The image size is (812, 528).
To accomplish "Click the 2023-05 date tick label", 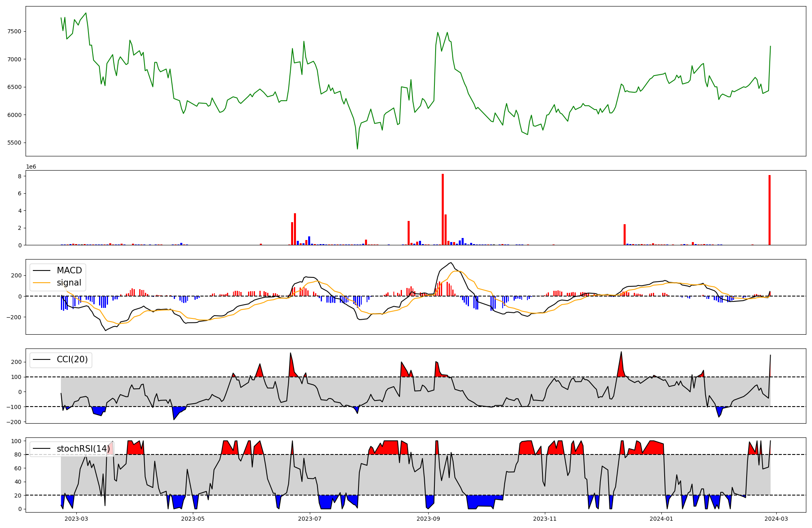I will click(193, 519).
